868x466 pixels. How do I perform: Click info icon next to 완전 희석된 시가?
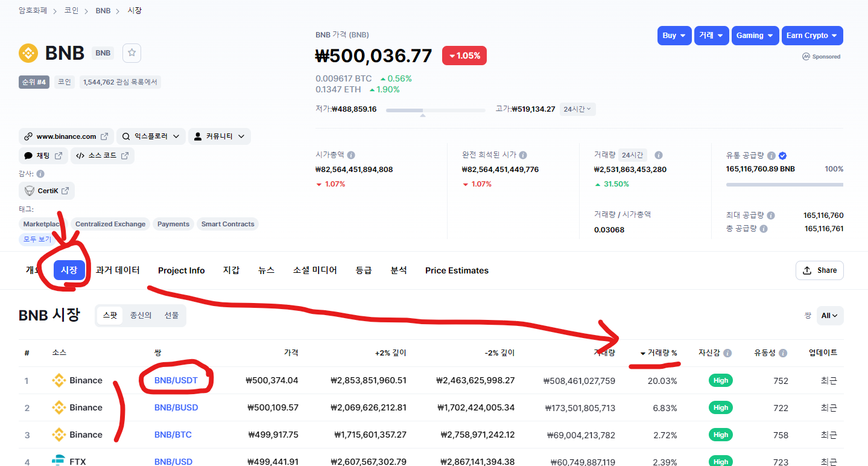523,155
